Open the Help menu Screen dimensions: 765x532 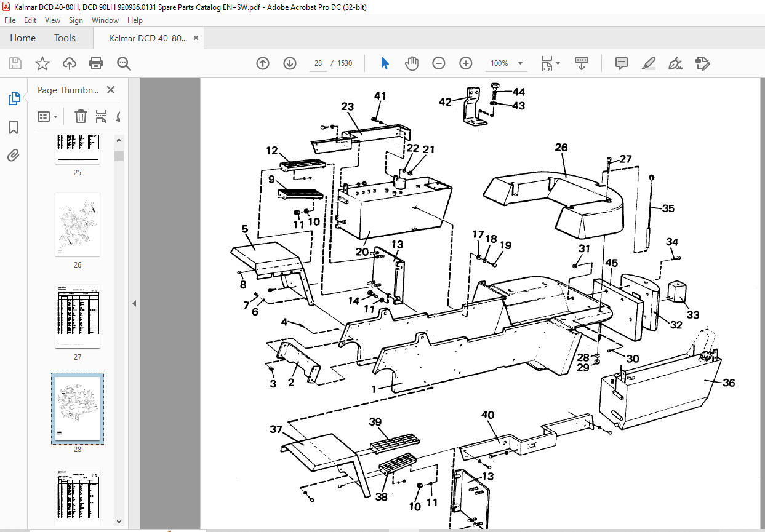tap(135, 20)
